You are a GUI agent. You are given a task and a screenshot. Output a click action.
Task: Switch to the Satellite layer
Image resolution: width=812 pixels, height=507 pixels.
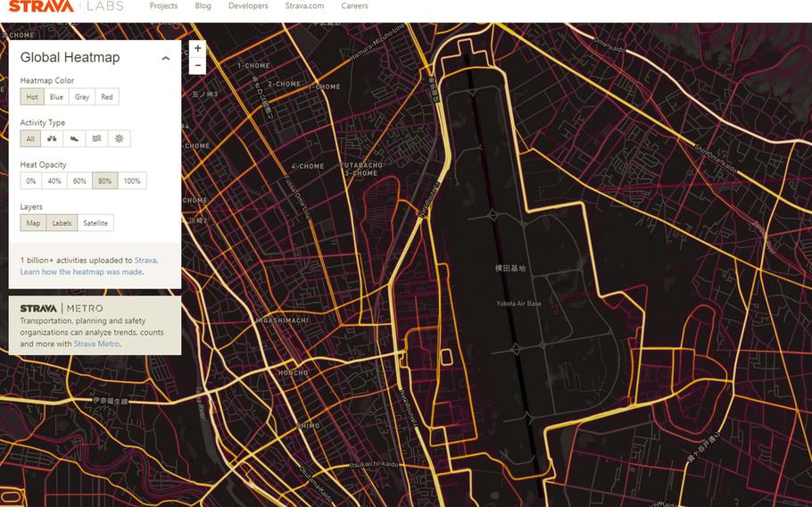tap(95, 223)
